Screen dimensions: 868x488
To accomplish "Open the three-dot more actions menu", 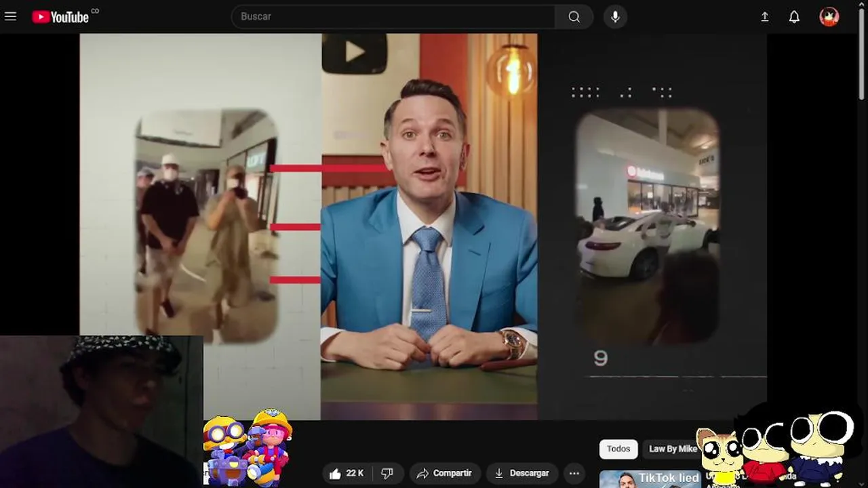I will 574,473.
